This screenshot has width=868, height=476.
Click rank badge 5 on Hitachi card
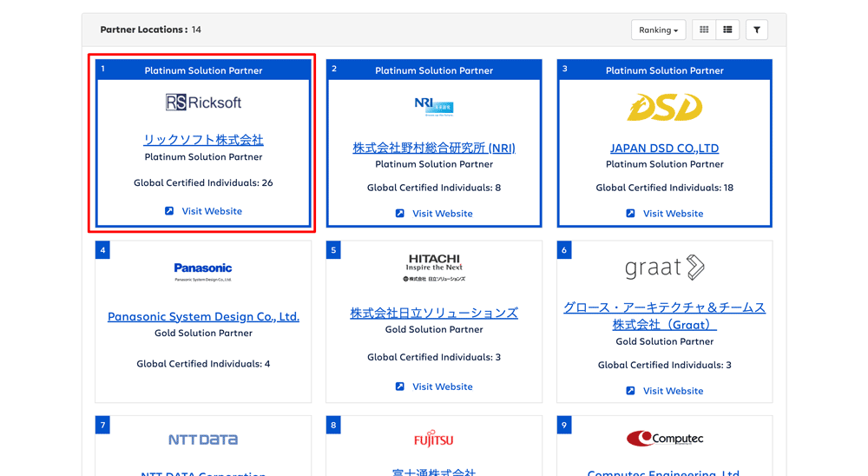(x=333, y=250)
